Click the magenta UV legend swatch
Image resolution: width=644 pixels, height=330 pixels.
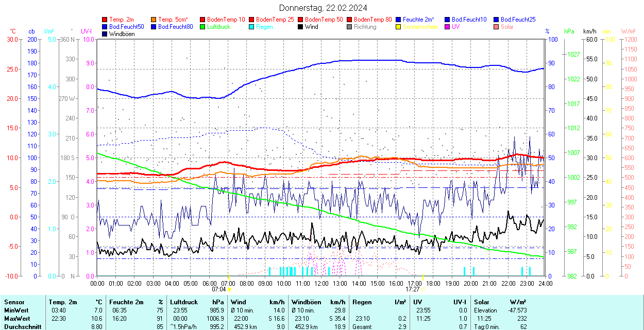point(447,27)
